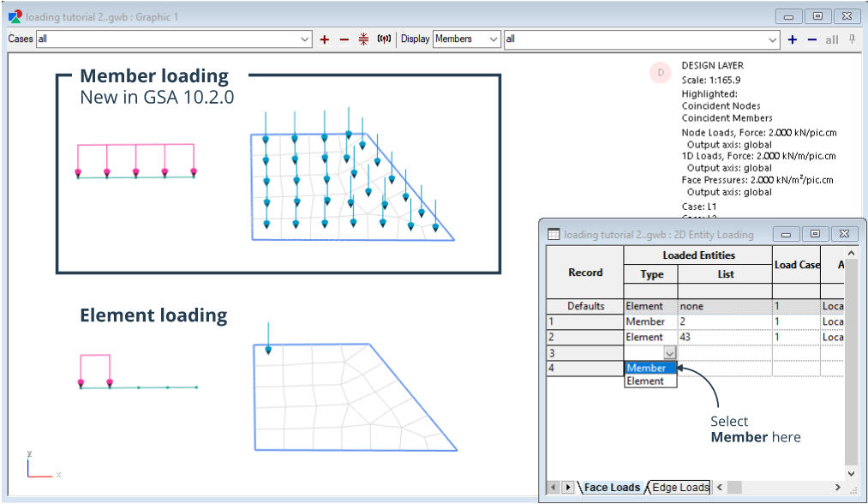Click the blue minus icon beside display list

point(811,39)
